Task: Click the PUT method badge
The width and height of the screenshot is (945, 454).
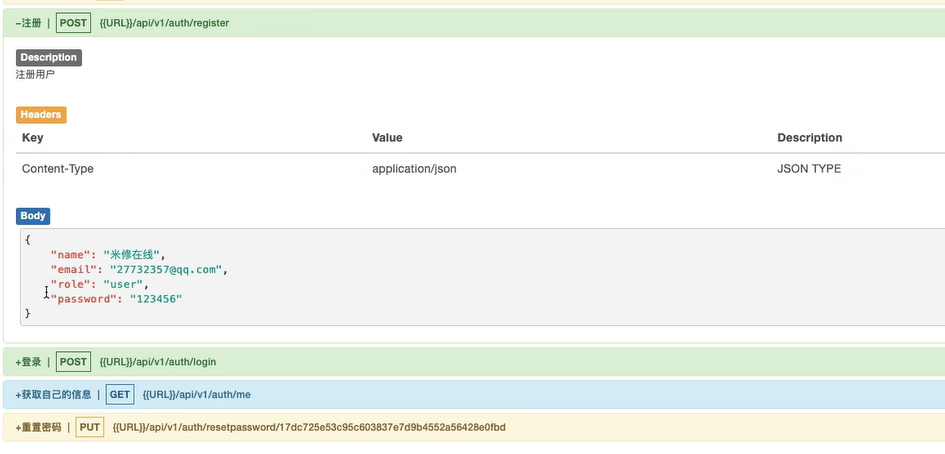Action: [90, 427]
